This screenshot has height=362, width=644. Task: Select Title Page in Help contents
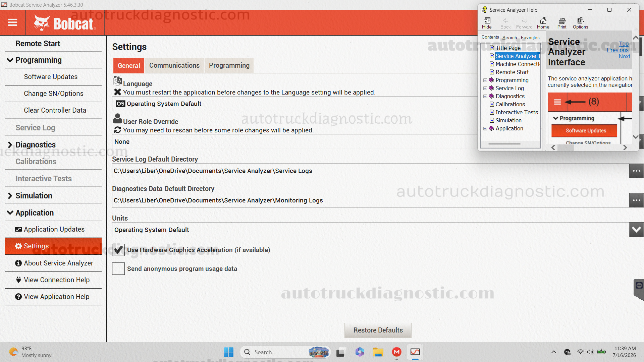(508, 48)
